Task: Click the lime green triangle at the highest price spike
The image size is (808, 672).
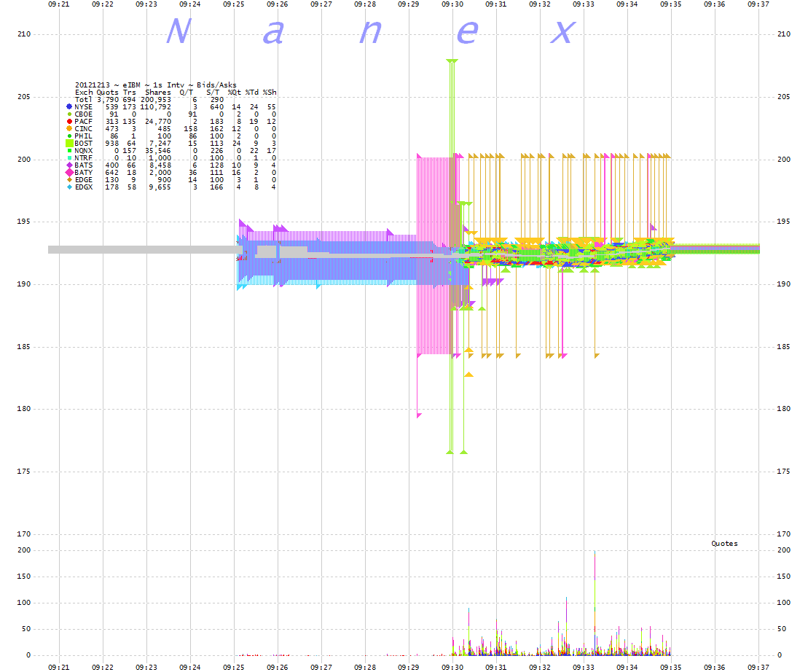Action: pos(452,61)
